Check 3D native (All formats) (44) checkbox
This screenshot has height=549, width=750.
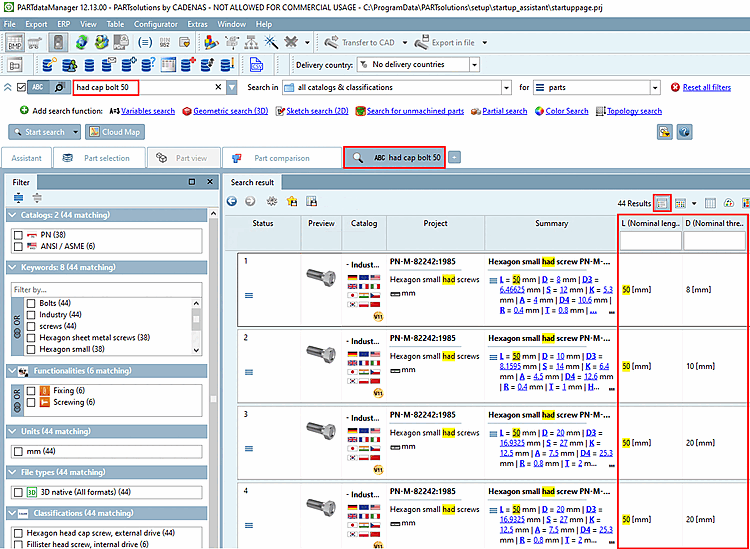click(18, 492)
